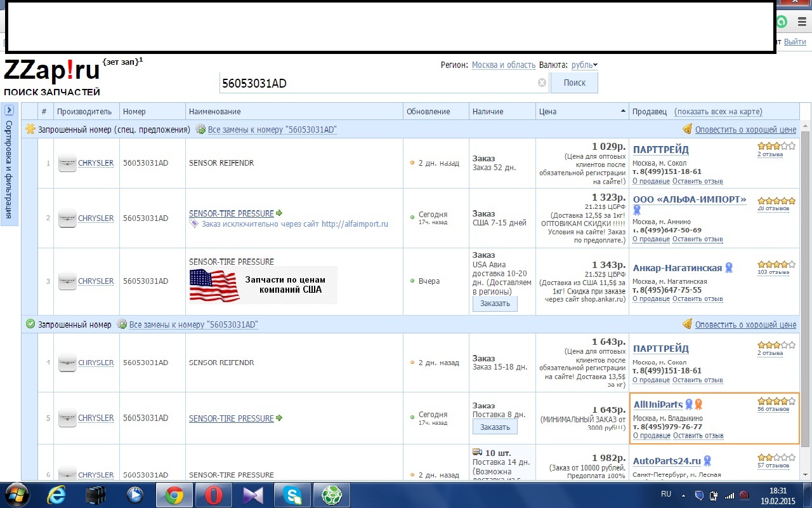Click the 'Выйти' logout link

(795, 41)
